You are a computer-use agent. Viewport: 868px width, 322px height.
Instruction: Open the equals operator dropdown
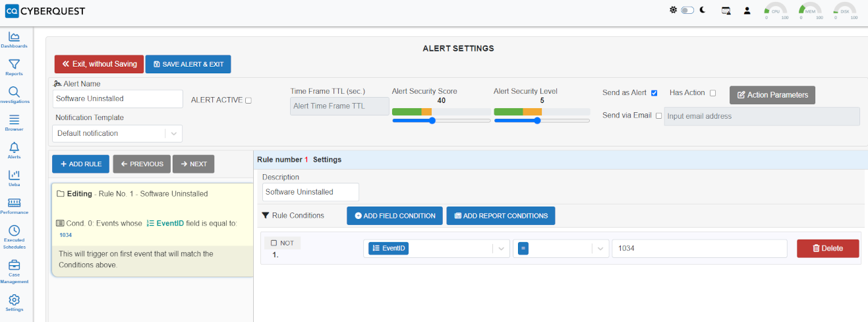click(x=560, y=248)
